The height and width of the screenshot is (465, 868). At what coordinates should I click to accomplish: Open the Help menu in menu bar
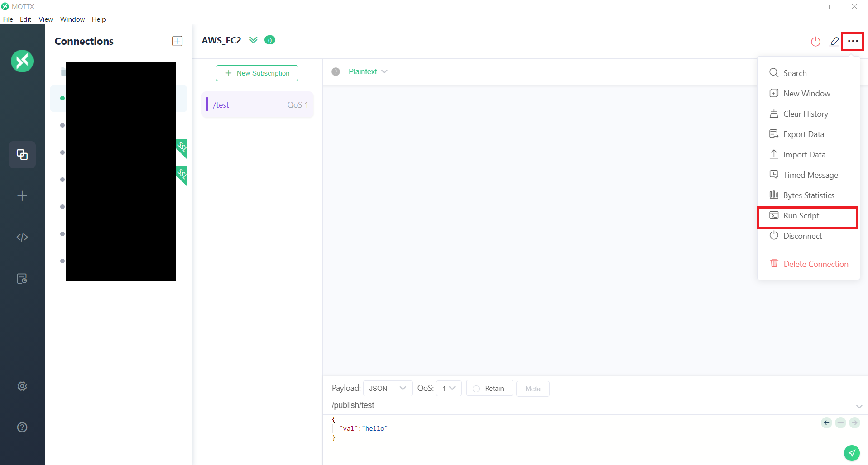(x=99, y=19)
